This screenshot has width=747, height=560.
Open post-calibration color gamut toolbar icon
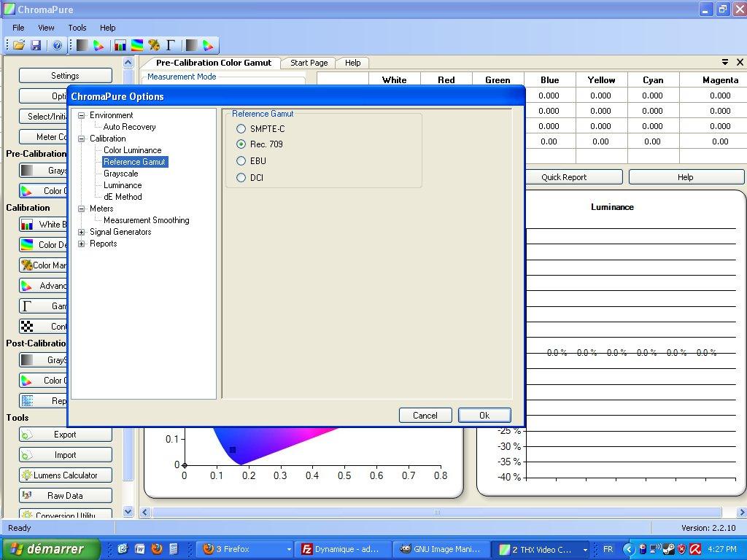(x=208, y=45)
